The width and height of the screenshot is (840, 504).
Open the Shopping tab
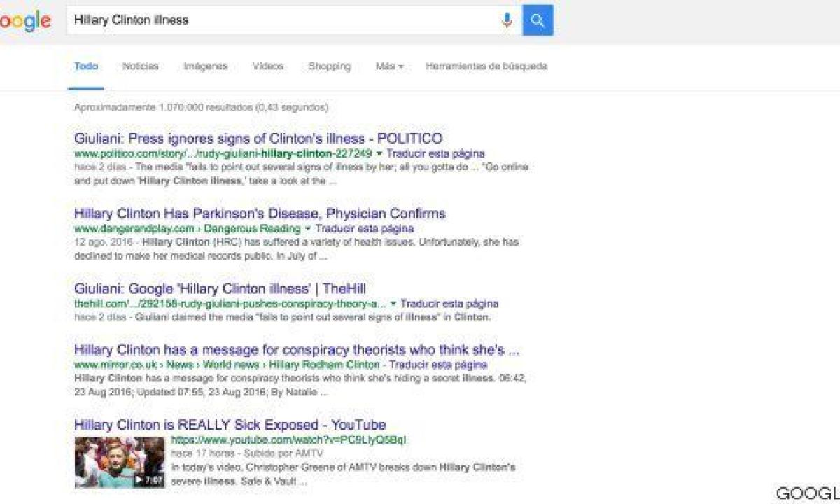click(330, 66)
